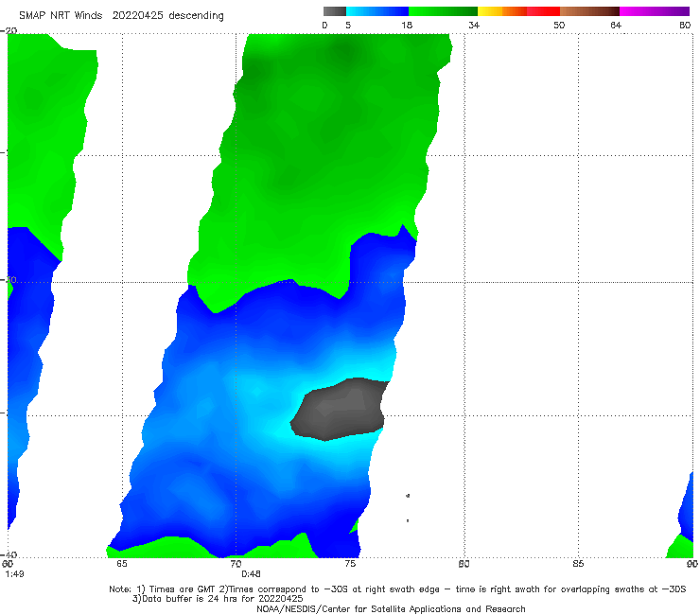Click the "50" label under the color bar
700x615 pixels.
point(559,26)
